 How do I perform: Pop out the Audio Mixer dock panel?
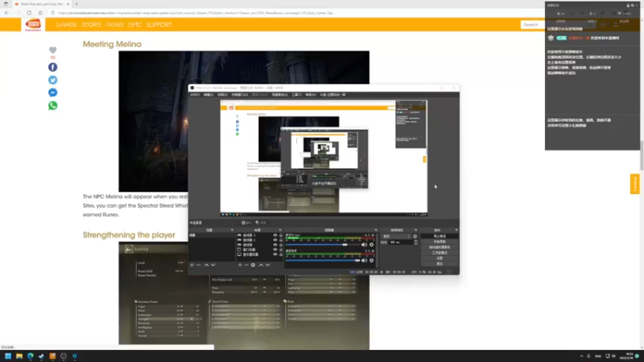point(376,230)
